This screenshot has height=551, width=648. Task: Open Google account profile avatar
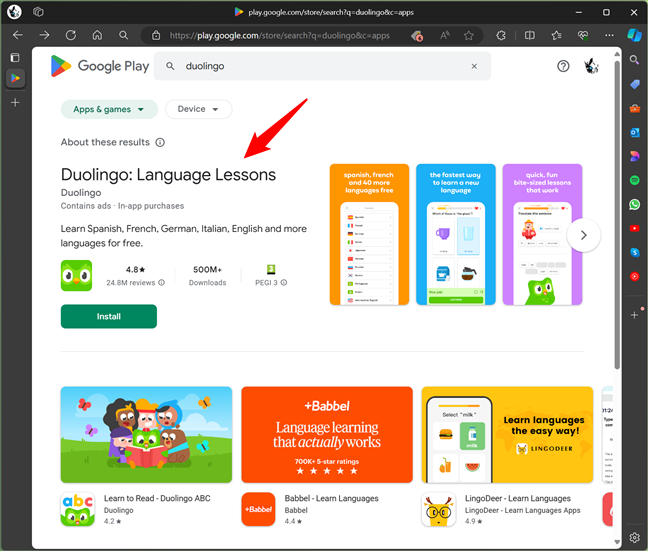coord(591,66)
